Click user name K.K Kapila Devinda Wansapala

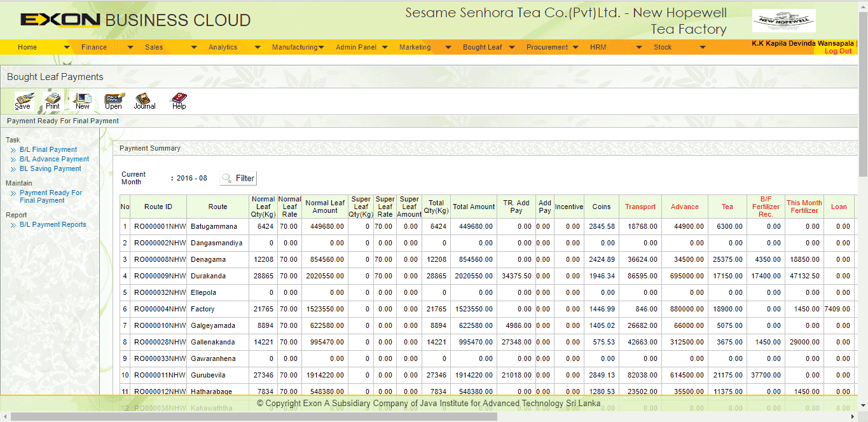pyautogui.click(x=803, y=44)
